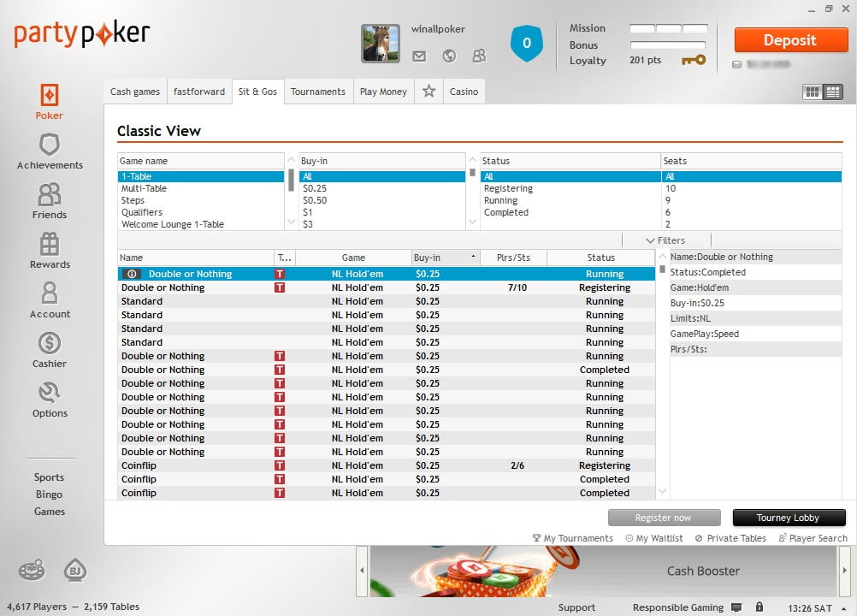Click the balance coins icon under Deposit
857x616 pixels.
[736, 64]
